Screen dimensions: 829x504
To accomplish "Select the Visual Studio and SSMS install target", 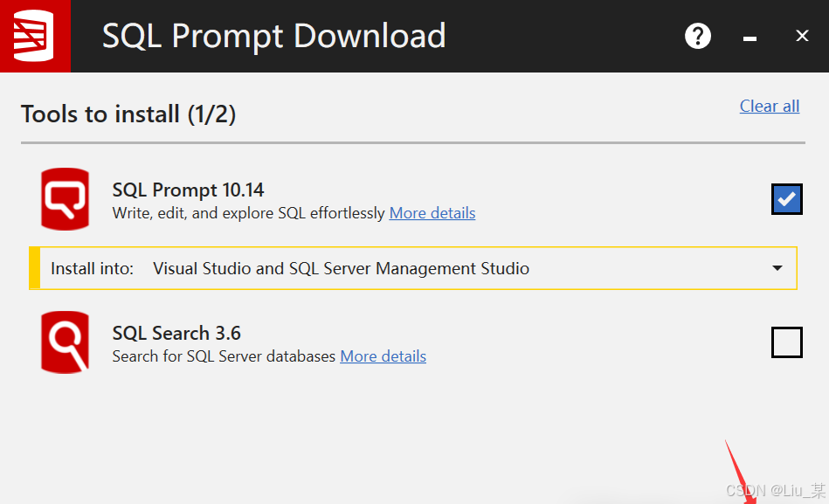I will click(x=341, y=269).
